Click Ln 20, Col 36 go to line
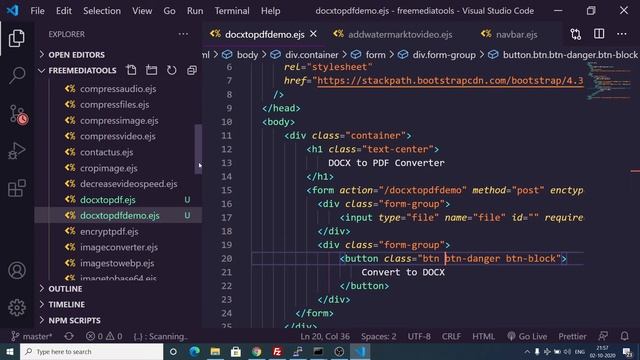Image resolution: width=640 pixels, height=360 pixels. 325,336
